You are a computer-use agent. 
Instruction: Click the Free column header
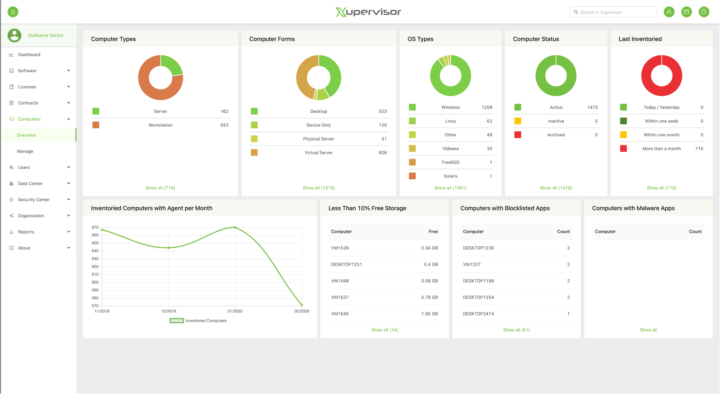[433, 231]
